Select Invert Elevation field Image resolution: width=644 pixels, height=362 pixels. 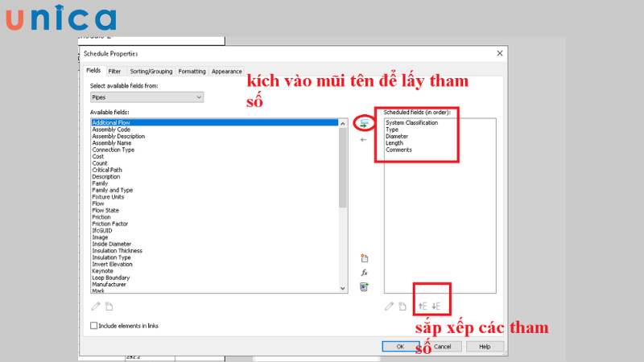pos(112,265)
